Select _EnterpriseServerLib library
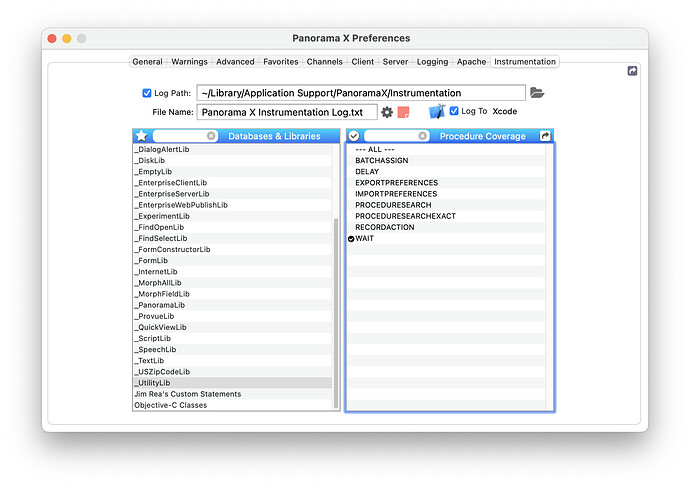The image size is (690, 487). coord(232,194)
